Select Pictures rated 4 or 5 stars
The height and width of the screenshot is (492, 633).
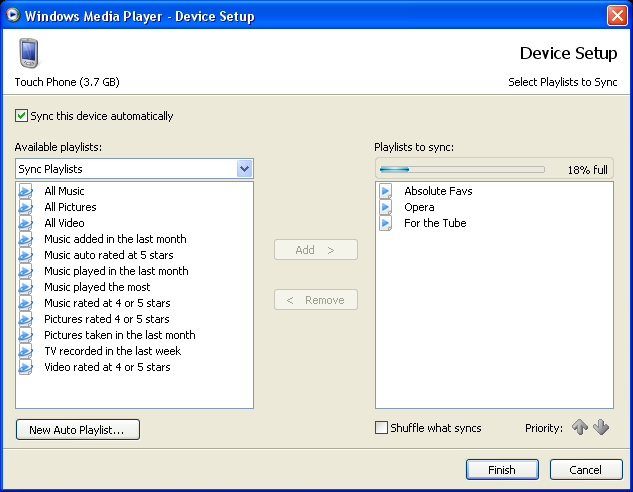click(107, 319)
